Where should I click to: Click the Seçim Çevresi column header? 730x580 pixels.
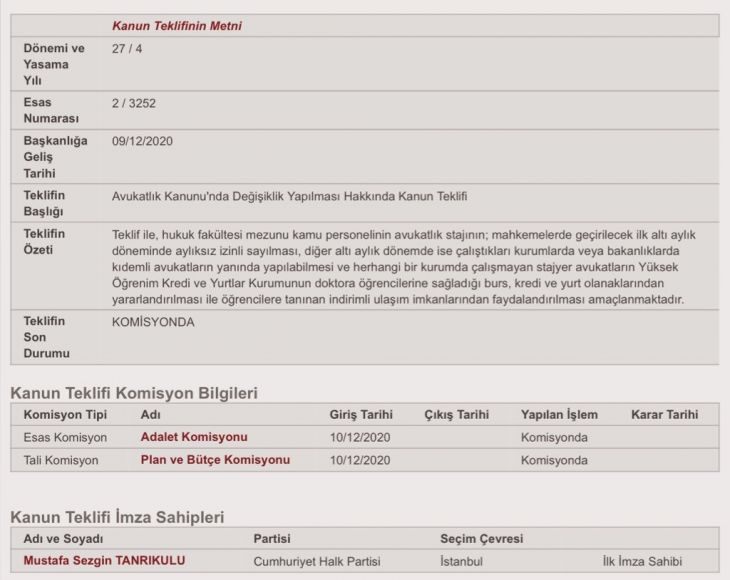coord(481,539)
